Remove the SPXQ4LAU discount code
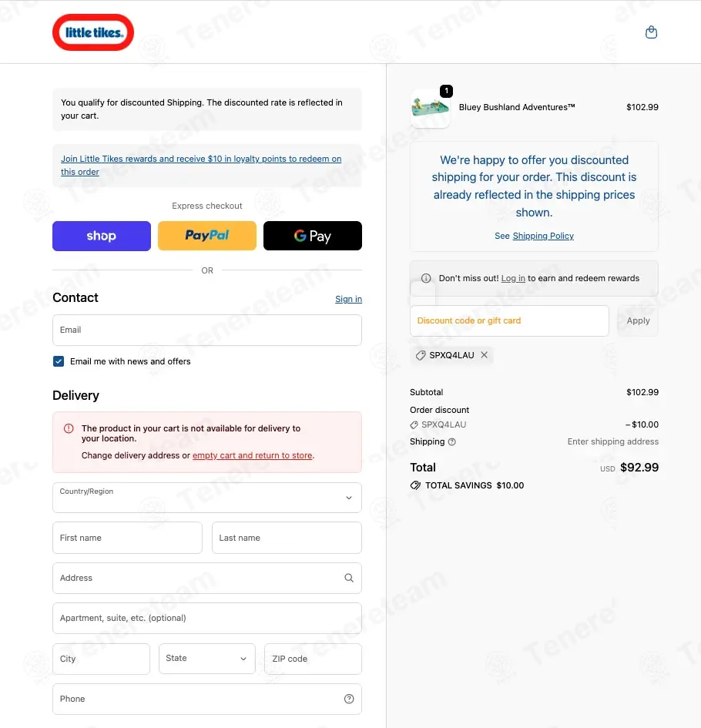The width and height of the screenshot is (701, 728). [x=485, y=354]
